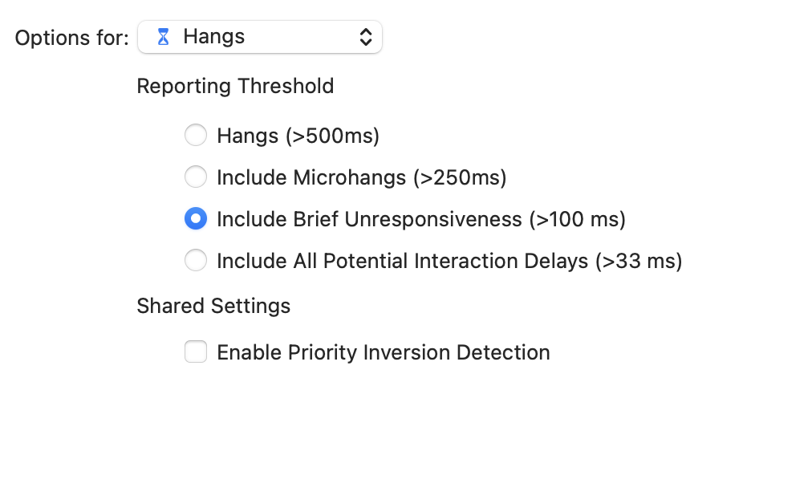
Task: Click the 'Options for:' label
Action: click(x=72, y=38)
